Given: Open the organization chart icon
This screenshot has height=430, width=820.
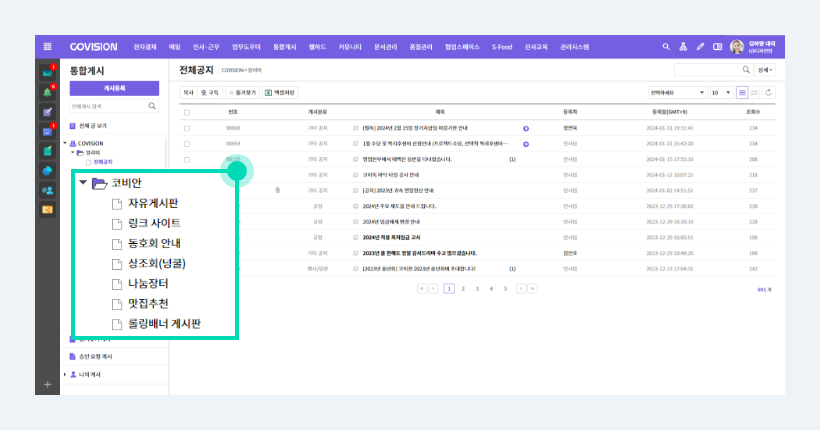Looking at the screenshot, I should coord(683,47).
